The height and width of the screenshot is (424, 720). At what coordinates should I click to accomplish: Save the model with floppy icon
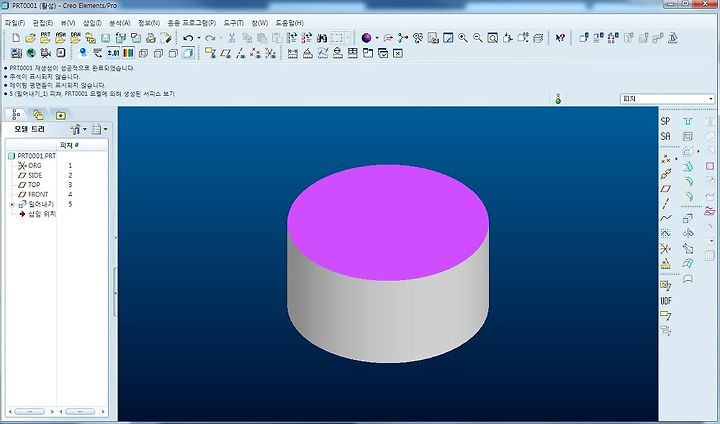pyautogui.click(x=106, y=38)
